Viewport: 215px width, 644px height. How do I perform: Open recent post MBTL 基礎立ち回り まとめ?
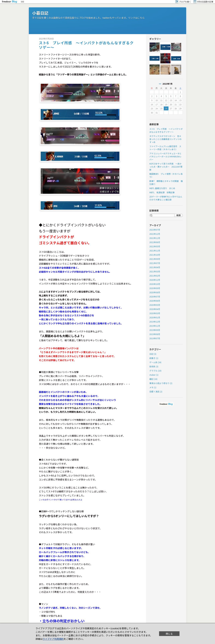tap(162, 188)
